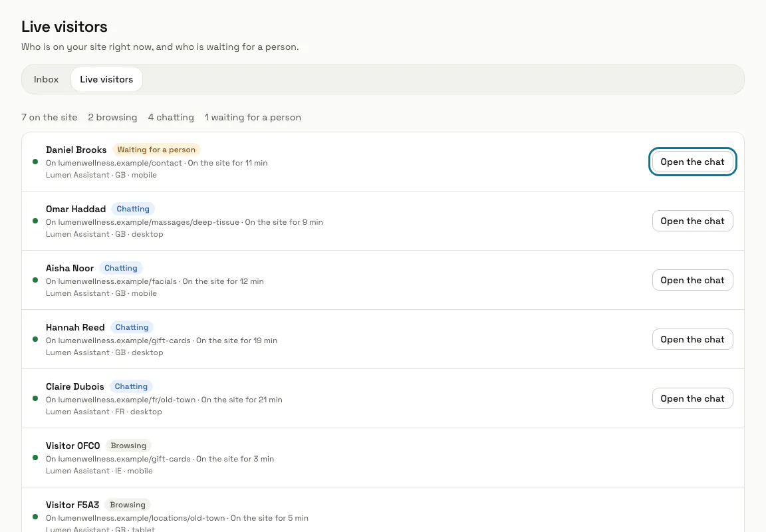Click the massages/deep-tissue page line
Image resolution: width=766 pixels, height=532 pixels.
[184, 222]
